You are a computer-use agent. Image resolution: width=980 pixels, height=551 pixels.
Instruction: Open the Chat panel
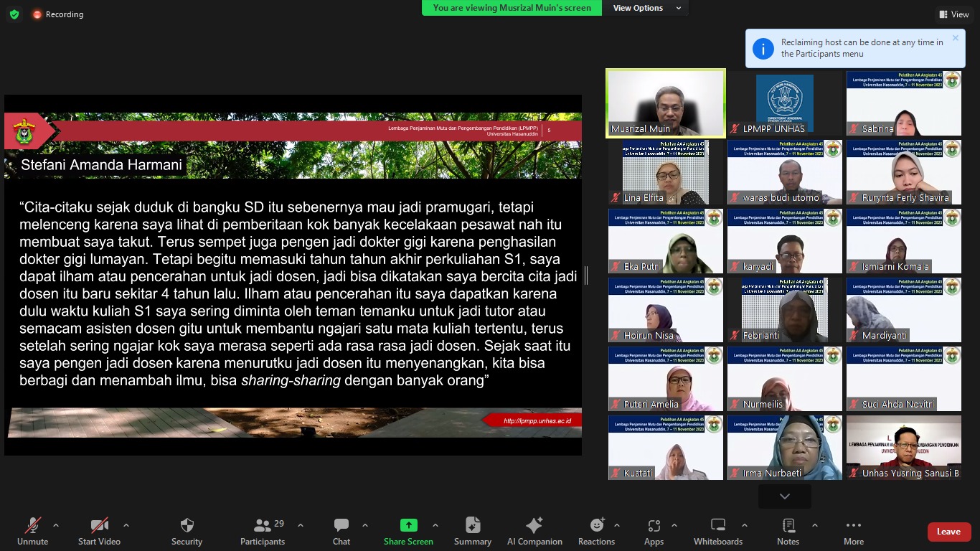(341, 531)
